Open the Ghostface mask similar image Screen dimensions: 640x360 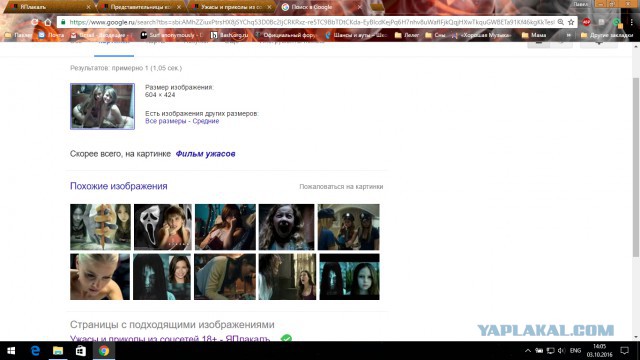(162, 227)
